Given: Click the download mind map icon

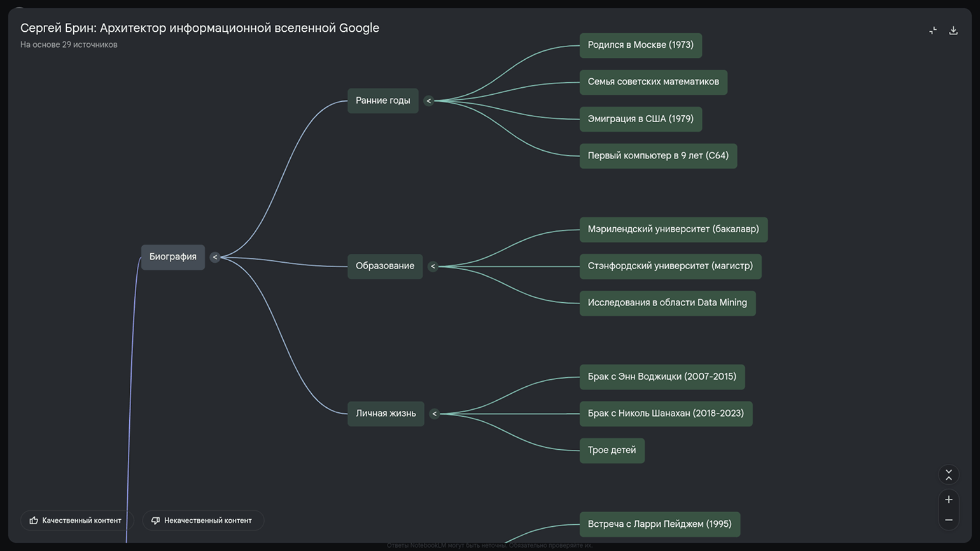Looking at the screenshot, I should (953, 31).
